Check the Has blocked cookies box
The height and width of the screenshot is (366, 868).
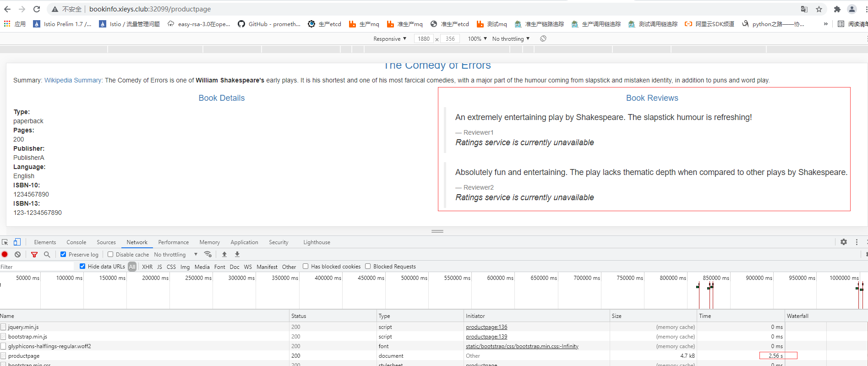(306, 266)
